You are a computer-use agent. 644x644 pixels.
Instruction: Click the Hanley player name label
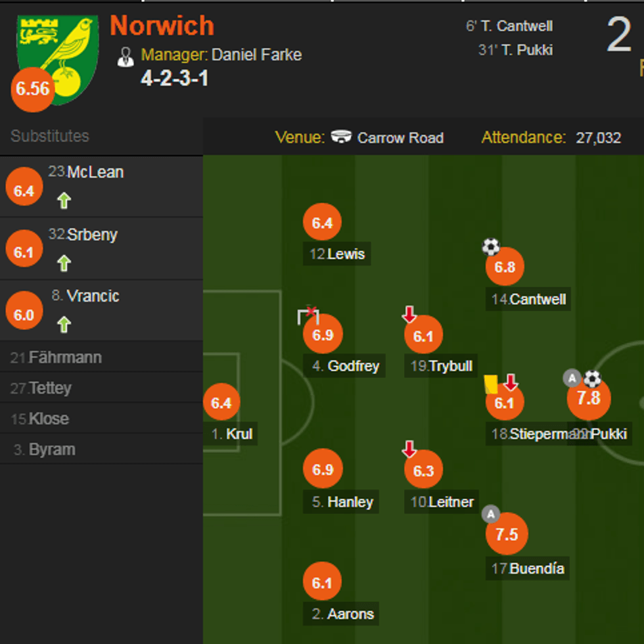350,502
